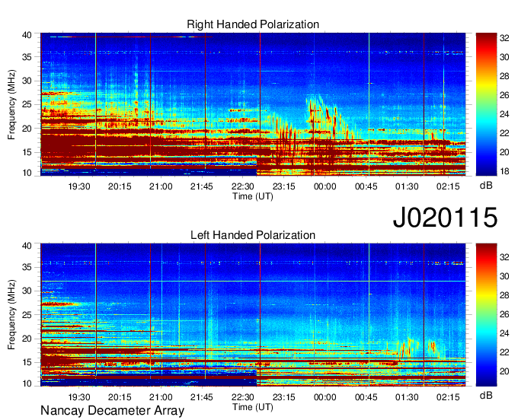
Task: Click the "28" dB tick on bottom colorbar
Action: pos(504,295)
